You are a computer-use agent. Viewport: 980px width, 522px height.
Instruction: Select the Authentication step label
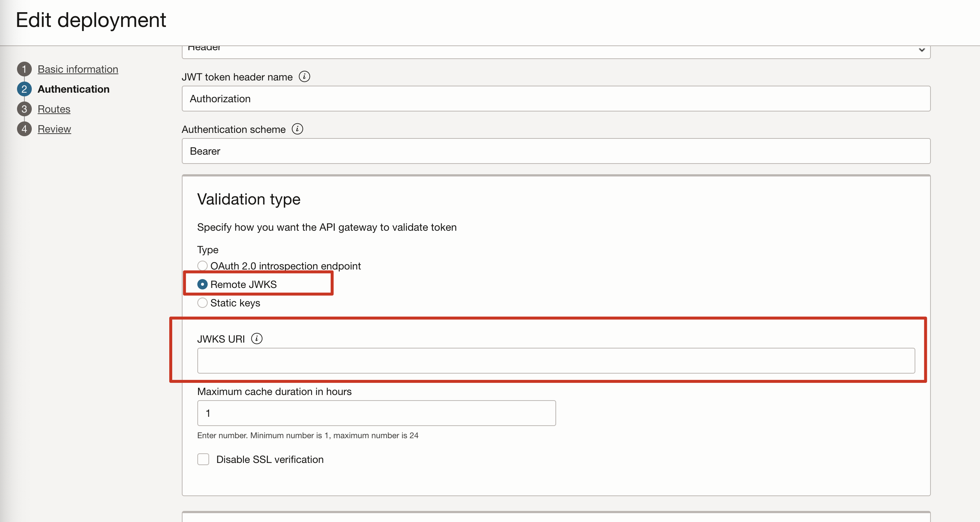click(74, 89)
